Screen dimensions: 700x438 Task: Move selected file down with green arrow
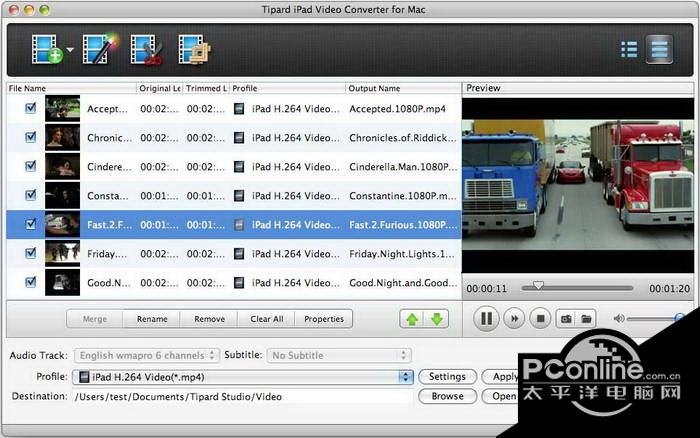tap(436, 319)
